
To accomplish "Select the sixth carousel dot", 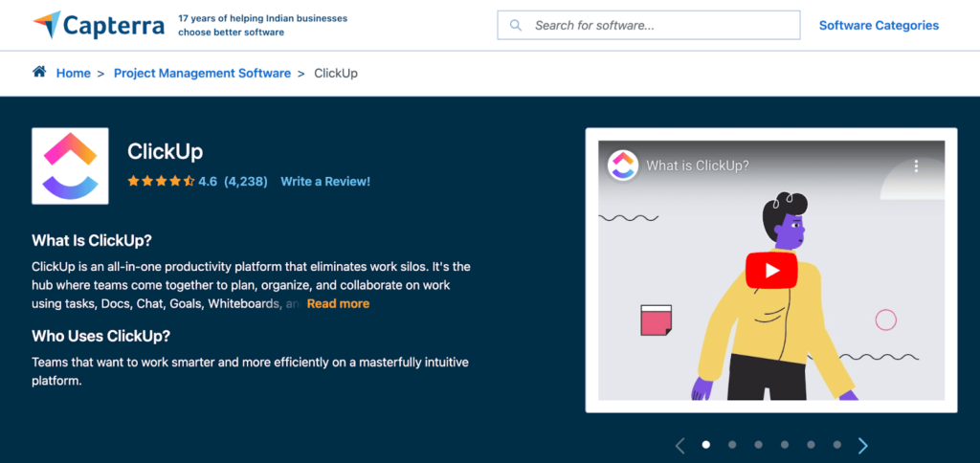I will point(837,445).
